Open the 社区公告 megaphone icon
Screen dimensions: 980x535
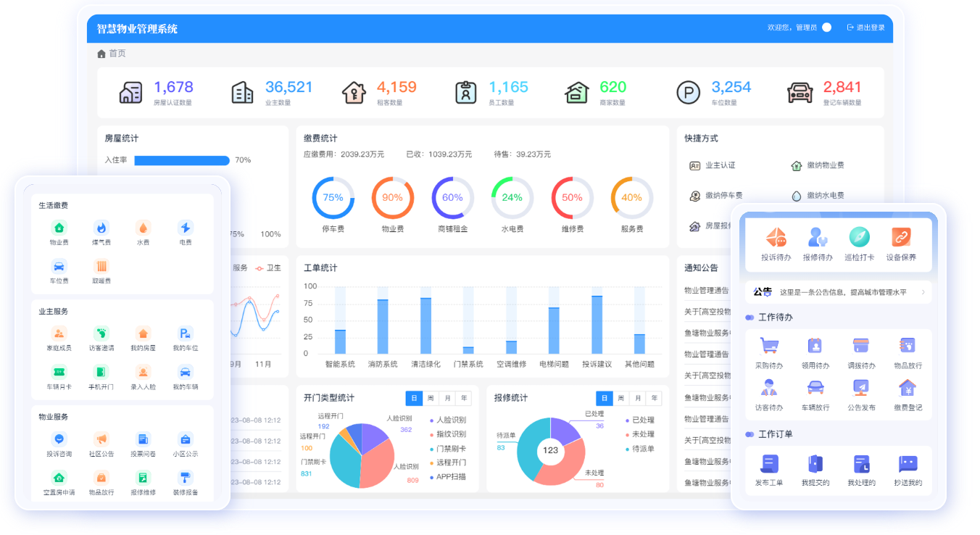101,439
